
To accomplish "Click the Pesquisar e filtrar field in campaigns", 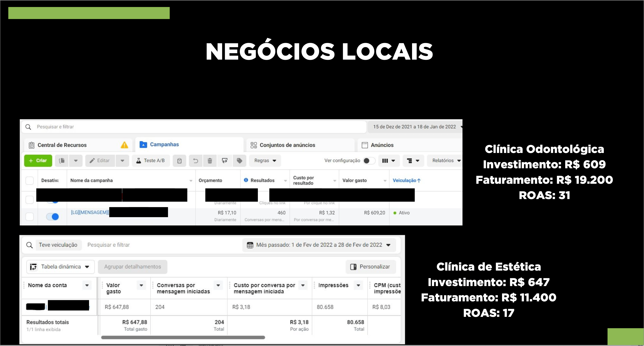I will pyautogui.click(x=194, y=127).
